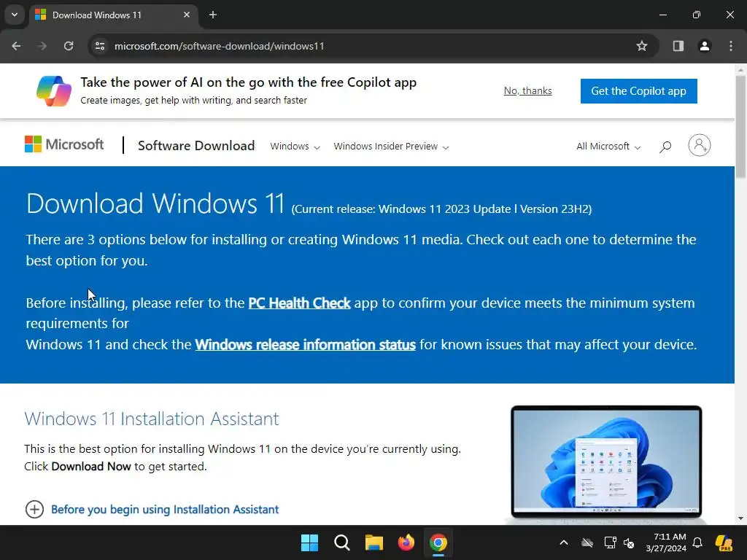Open Chrome three-dot menu
Image resolution: width=747 pixels, height=560 pixels.
(x=731, y=46)
